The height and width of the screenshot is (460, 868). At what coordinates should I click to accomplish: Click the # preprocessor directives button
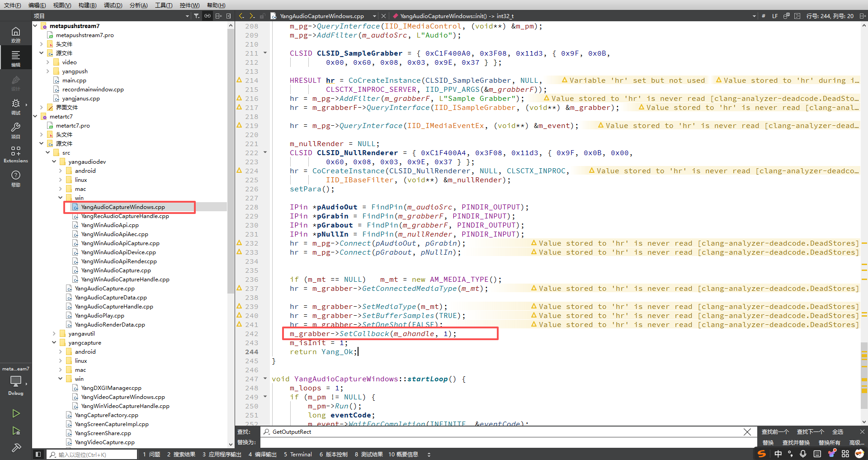(x=764, y=16)
